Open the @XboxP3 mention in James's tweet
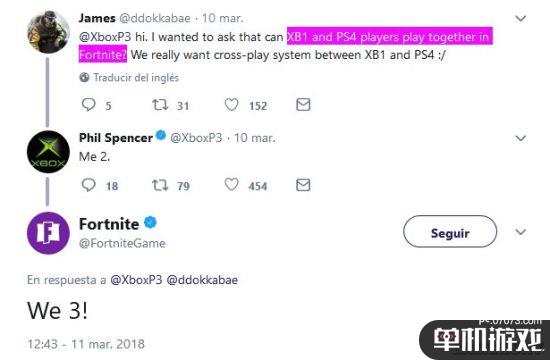550x360 pixels. [x=105, y=37]
